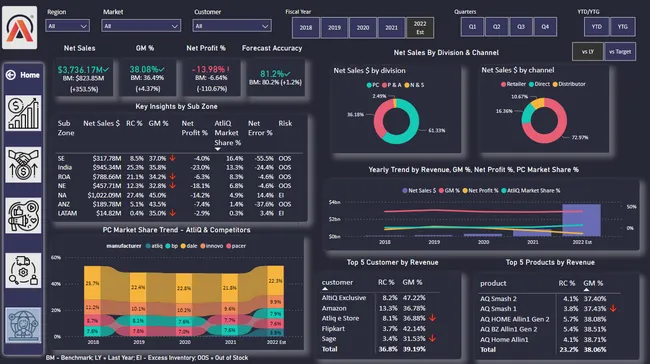
Task: Click 25.7% label in 2018 market share bar
Action: (x=92, y=284)
